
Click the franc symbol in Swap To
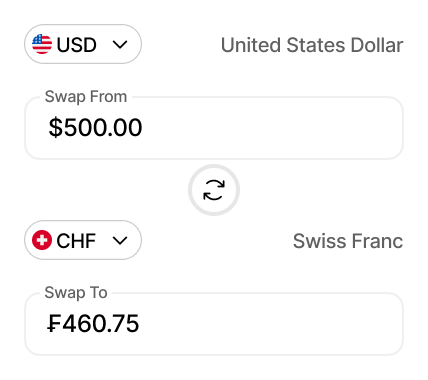pyautogui.click(x=54, y=323)
